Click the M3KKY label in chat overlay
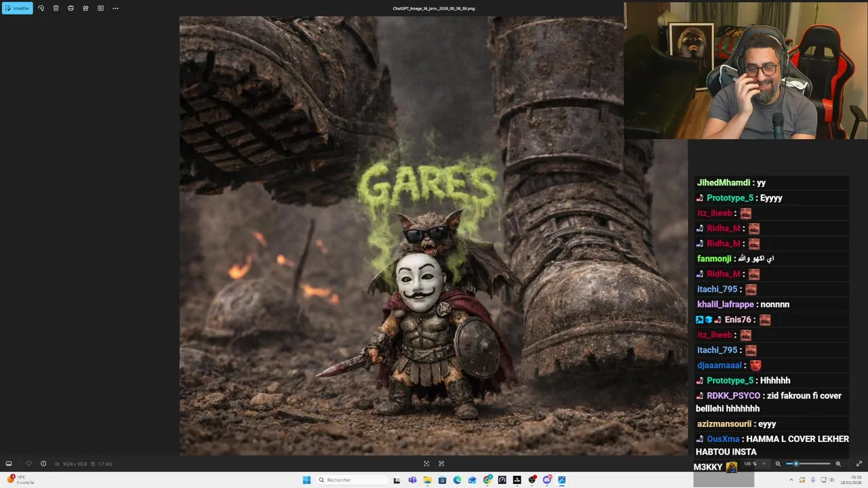 click(x=708, y=467)
